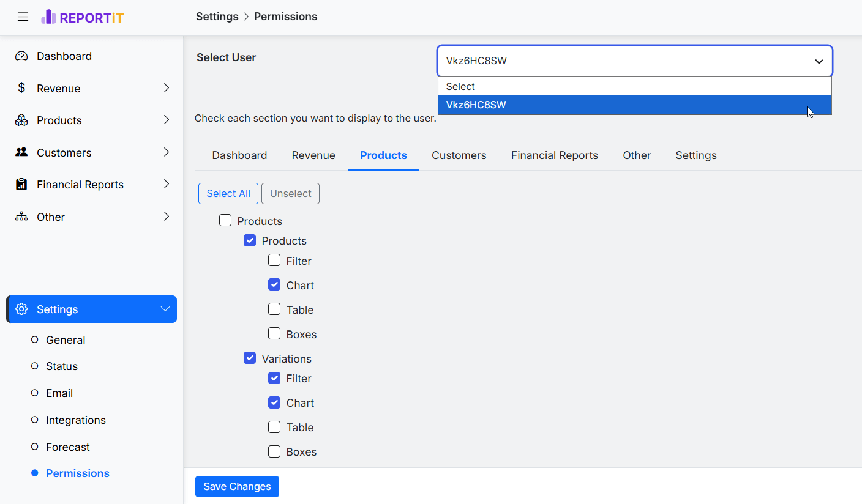
Task: Check Table under Variations
Action: click(x=274, y=427)
